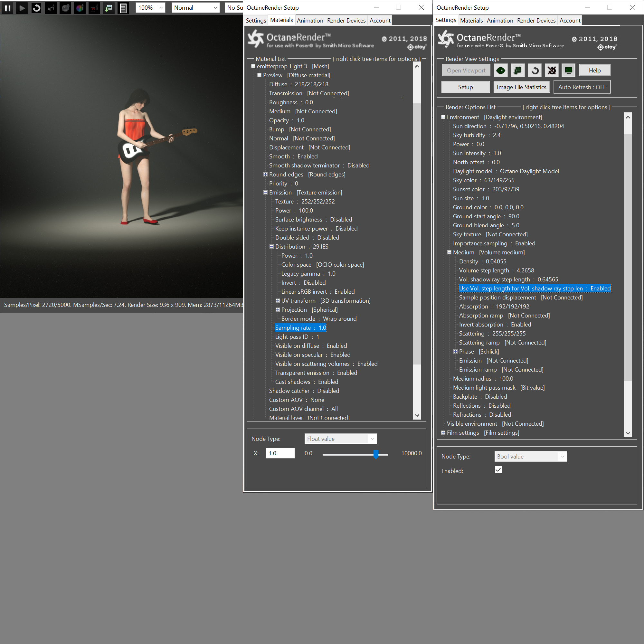Viewport: 644px width, 644px height.
Task: Open the 100% zoom dropdown
Action: (x=150, y=8)
